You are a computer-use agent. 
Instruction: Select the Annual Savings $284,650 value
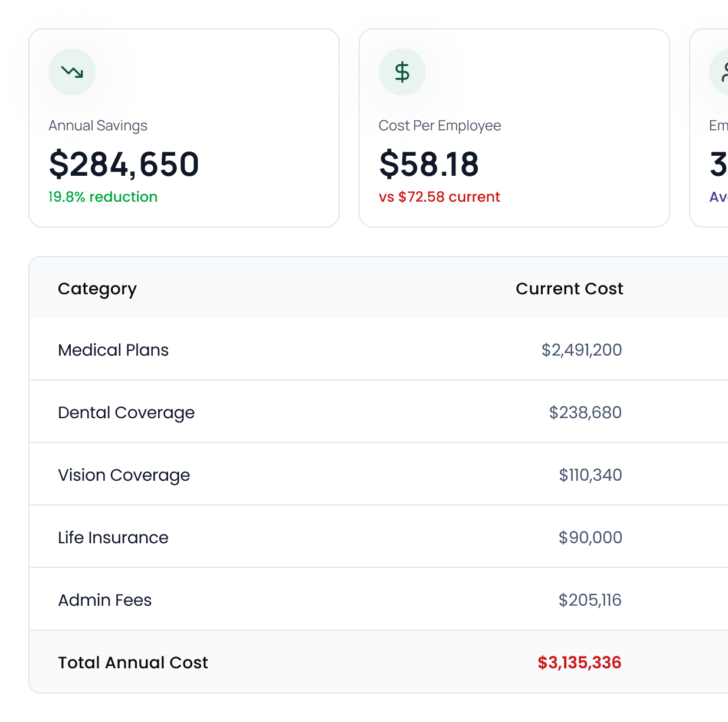click(x=124, y=164)
